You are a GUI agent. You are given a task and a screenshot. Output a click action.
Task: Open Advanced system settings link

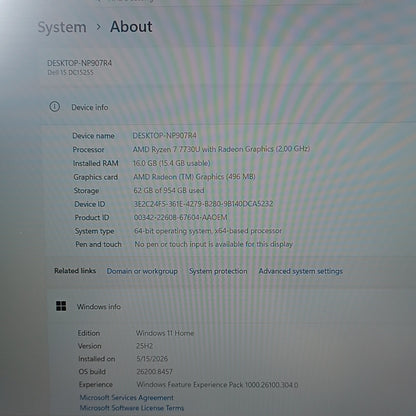click(300, 271)
